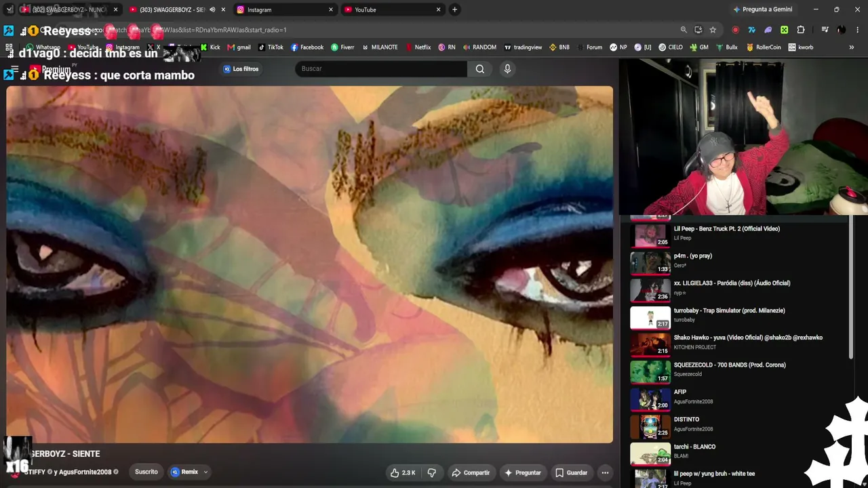This screenshot has width=868, height=488.
Task: Click Los filtros button
Action: click(241, 68)
